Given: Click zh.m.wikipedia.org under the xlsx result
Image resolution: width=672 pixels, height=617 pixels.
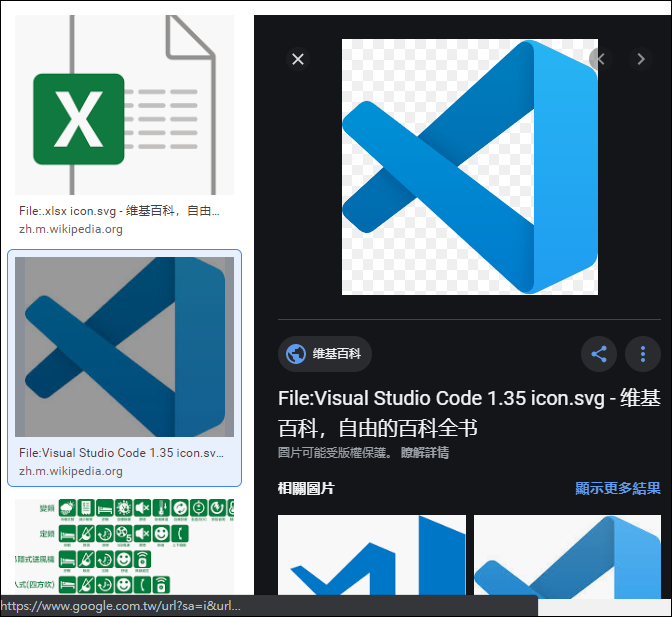Looking at the screenshot, I should (71, 229).
